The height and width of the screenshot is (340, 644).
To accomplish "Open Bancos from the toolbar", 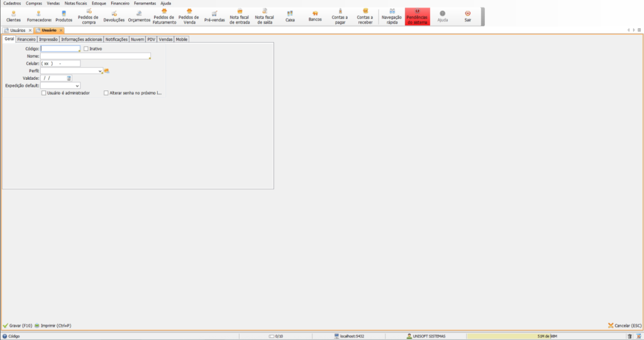I will [315, 16].
